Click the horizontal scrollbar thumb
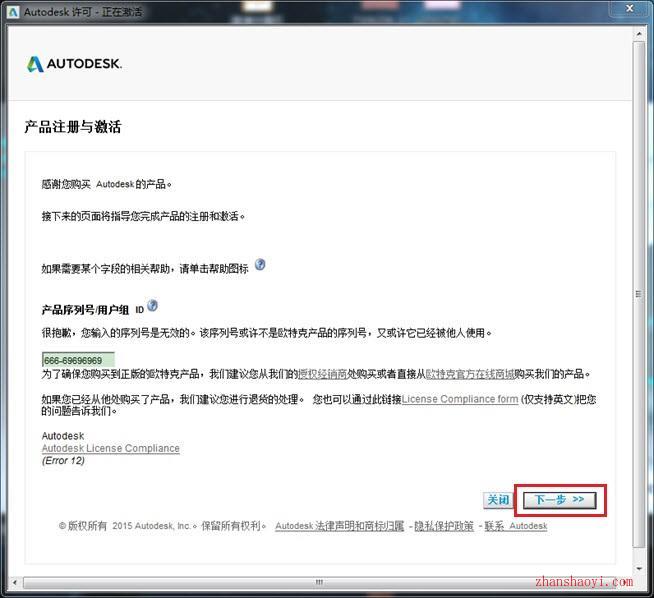The image size is (654, 598). [x=319, y=582]
